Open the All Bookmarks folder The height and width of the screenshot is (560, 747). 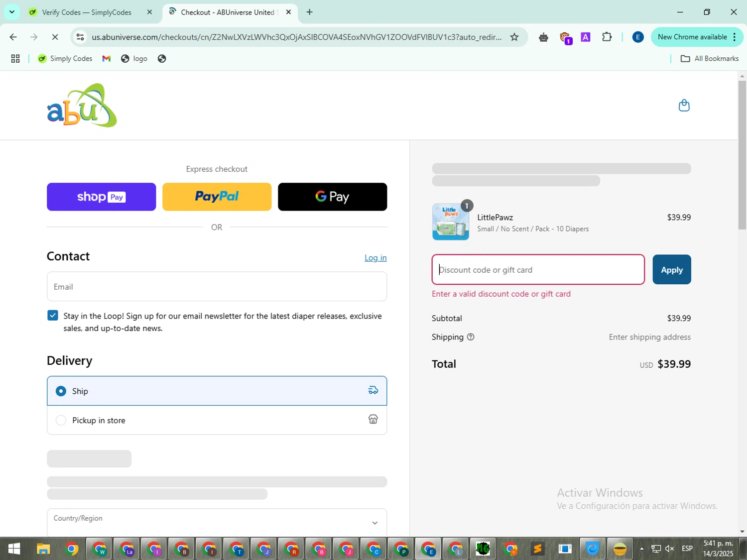pyautogui.click(x=710, y=59)
